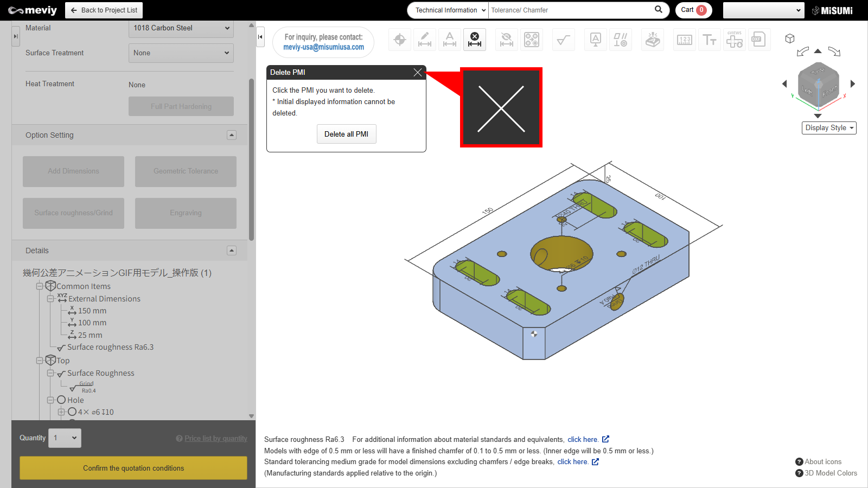
Task: Select the 25 mm Z dimension row
Action: point(85,335)
